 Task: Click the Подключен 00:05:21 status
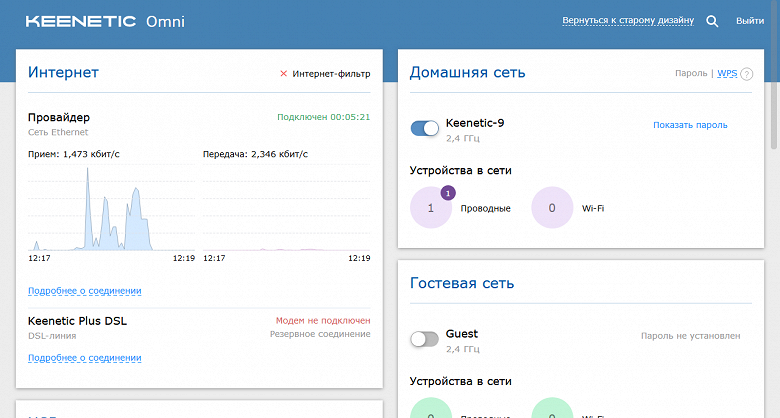(x=323, y=117)
